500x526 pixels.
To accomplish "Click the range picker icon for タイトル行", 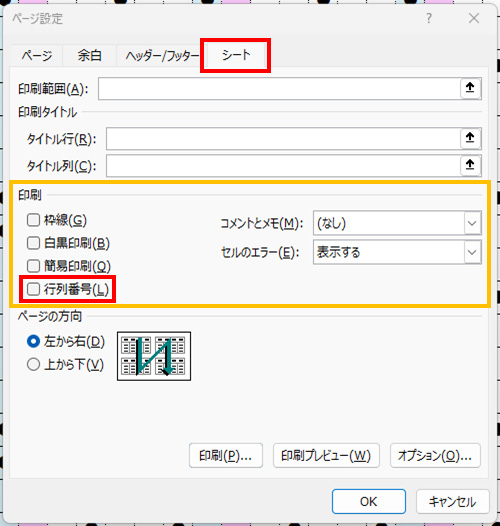I will click(470, 138).
